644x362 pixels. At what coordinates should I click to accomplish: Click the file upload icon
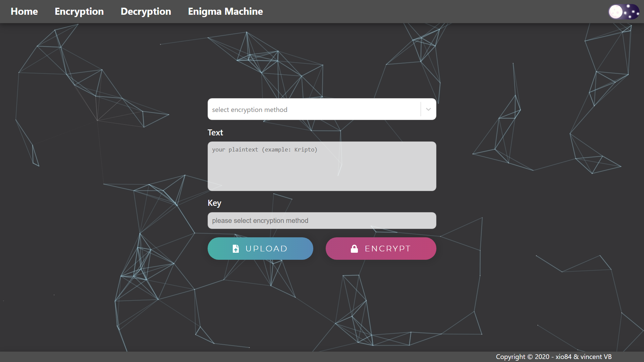point(236,248)
